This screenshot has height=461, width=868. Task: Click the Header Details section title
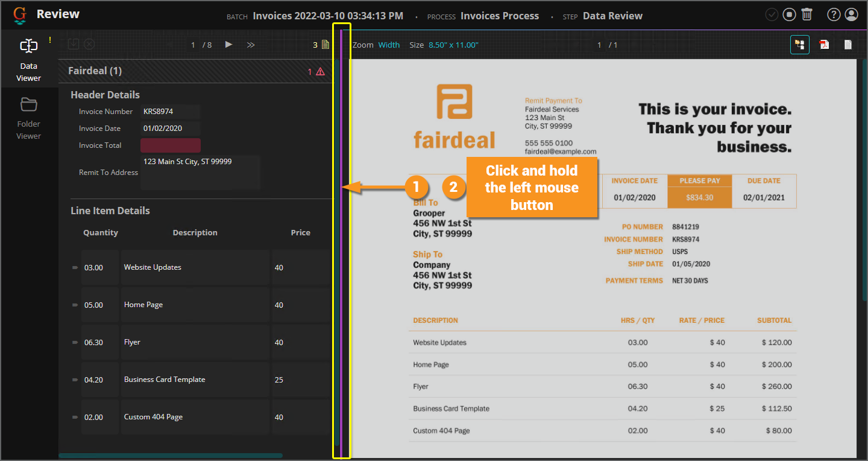(105, 95)
